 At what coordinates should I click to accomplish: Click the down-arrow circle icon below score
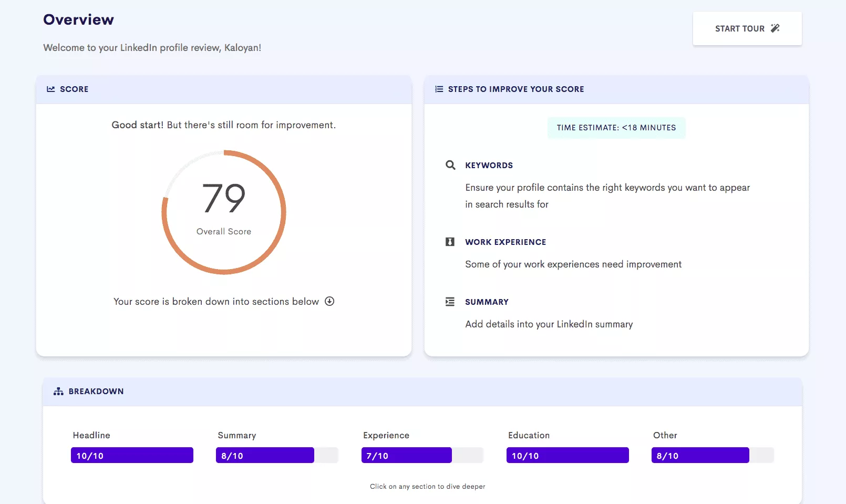pos(329,301)
